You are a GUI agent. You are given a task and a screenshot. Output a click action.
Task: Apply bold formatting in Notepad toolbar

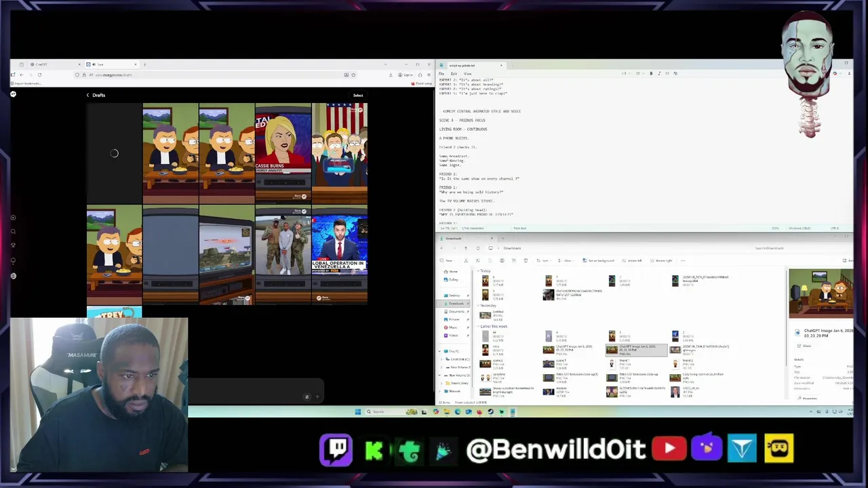651,73
